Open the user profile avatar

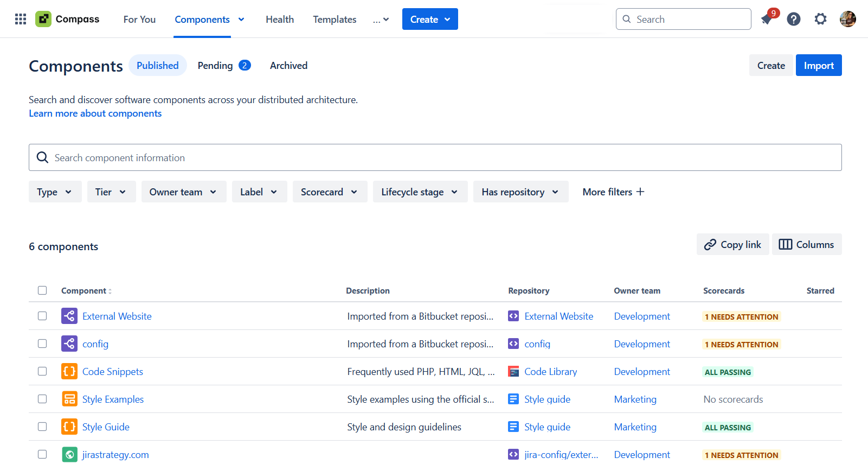click(x=848, y=19)
